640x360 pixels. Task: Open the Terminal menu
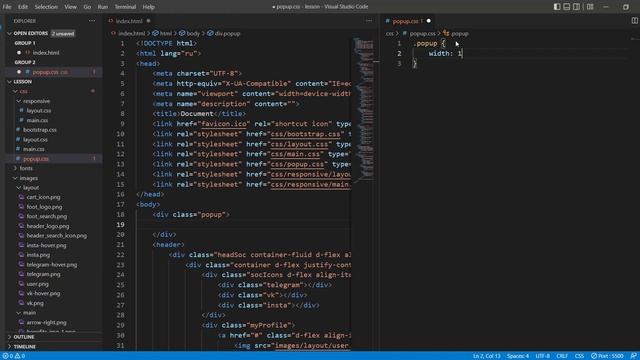[125, 7]
